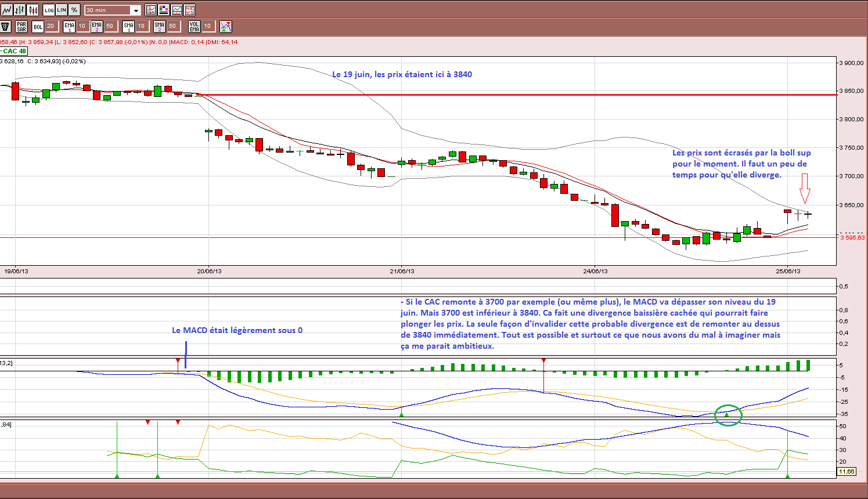Toggle the BOL Bollinger bands
Image resolution: width=868 pixels, height=499 pixels.
click(x=38, y=26)
